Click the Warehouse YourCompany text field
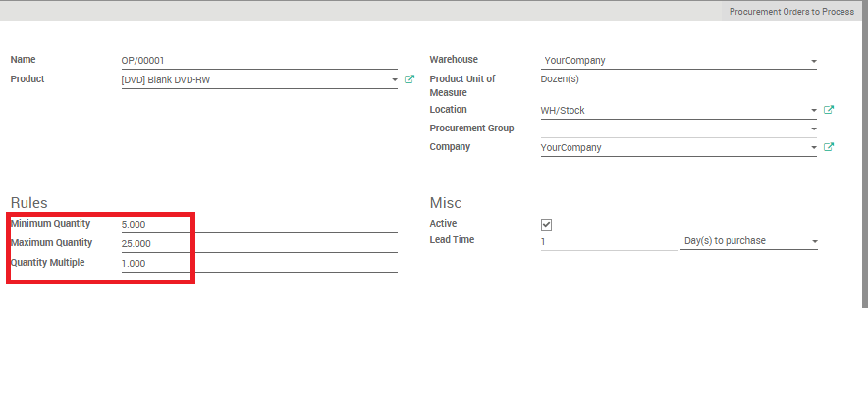Image resolution: width=868 pixels, height=413 pixels. click(x=674, y=61)
